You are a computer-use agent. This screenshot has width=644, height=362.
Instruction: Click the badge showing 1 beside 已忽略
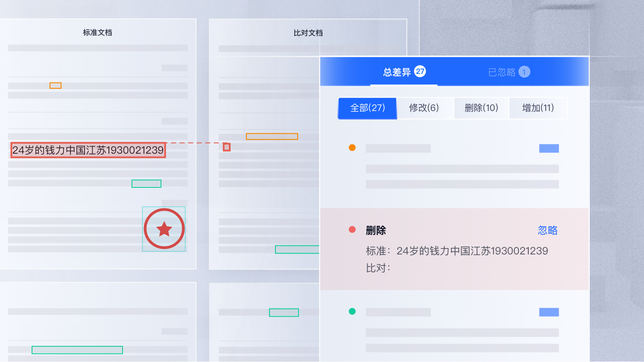[524, 72]
